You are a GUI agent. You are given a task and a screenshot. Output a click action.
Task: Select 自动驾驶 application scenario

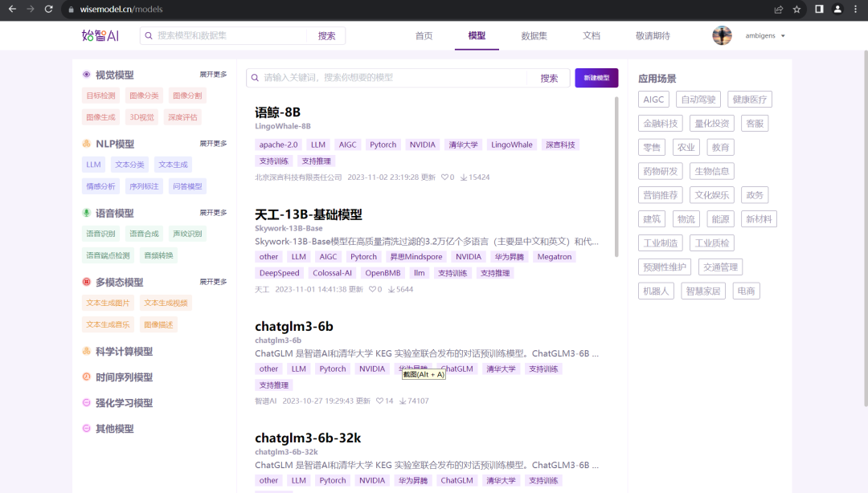(x=698, y=99)
